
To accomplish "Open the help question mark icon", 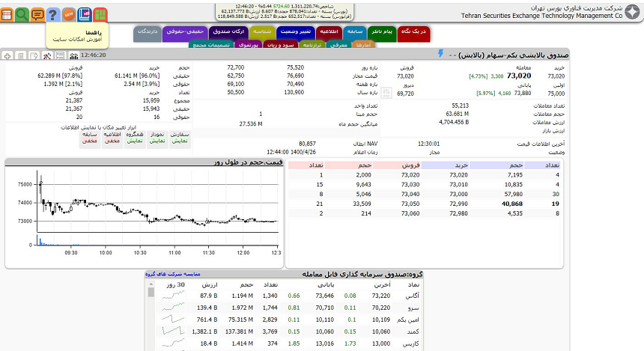I will pos(52,14).
